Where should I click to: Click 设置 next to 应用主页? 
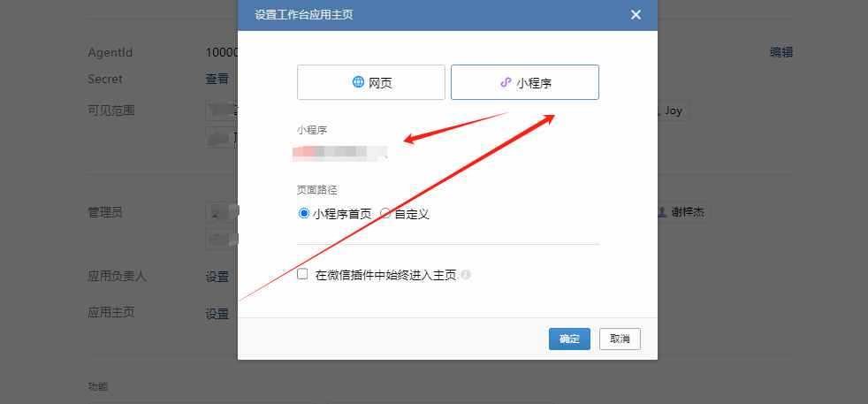(x=217, y=313)
